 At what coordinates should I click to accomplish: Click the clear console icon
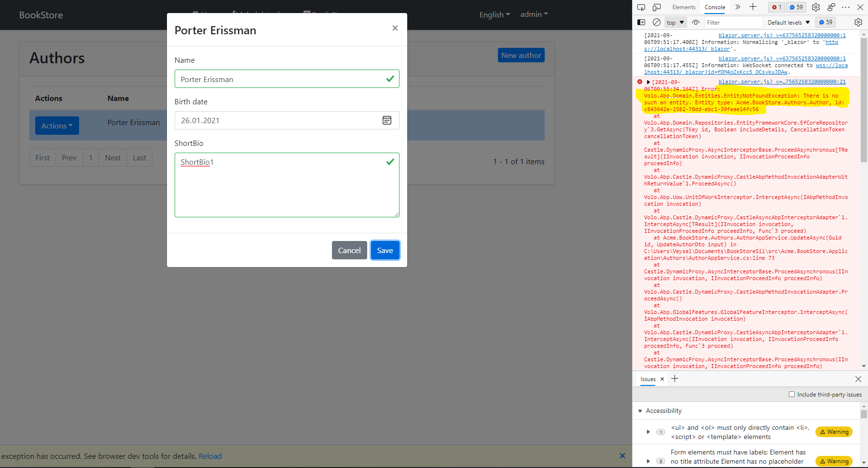[x=657, y=22]
